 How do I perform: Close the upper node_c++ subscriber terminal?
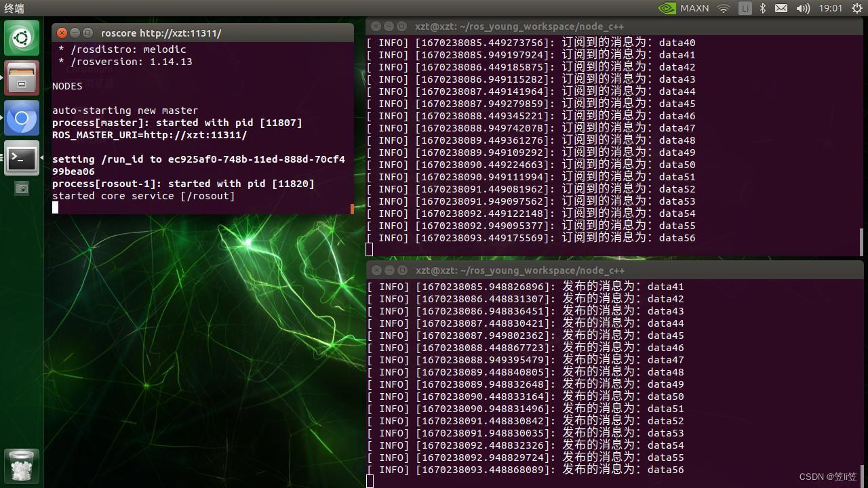tap(376, 26)
